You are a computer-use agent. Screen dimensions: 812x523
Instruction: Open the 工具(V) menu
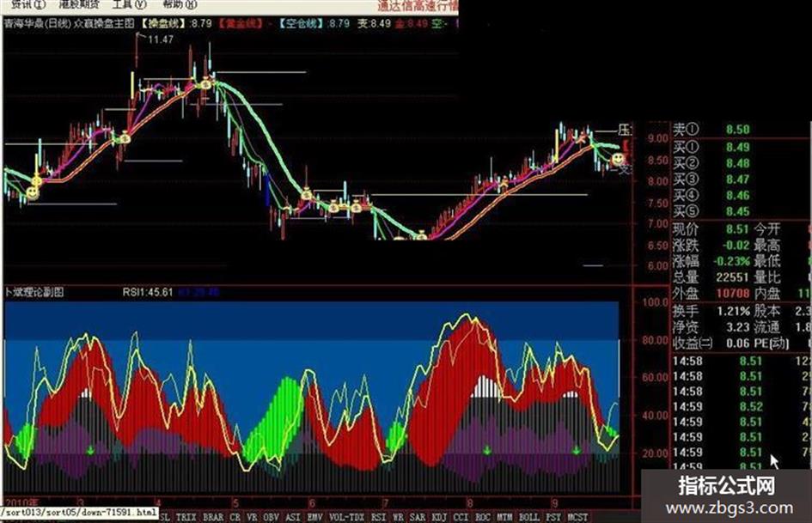[x=130, y=4]
